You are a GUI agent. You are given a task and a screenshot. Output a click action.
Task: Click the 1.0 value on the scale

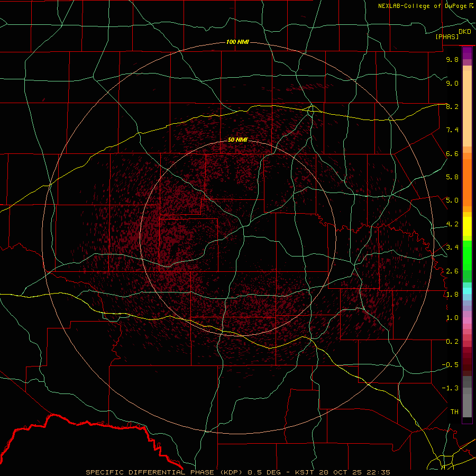(452, 318)
